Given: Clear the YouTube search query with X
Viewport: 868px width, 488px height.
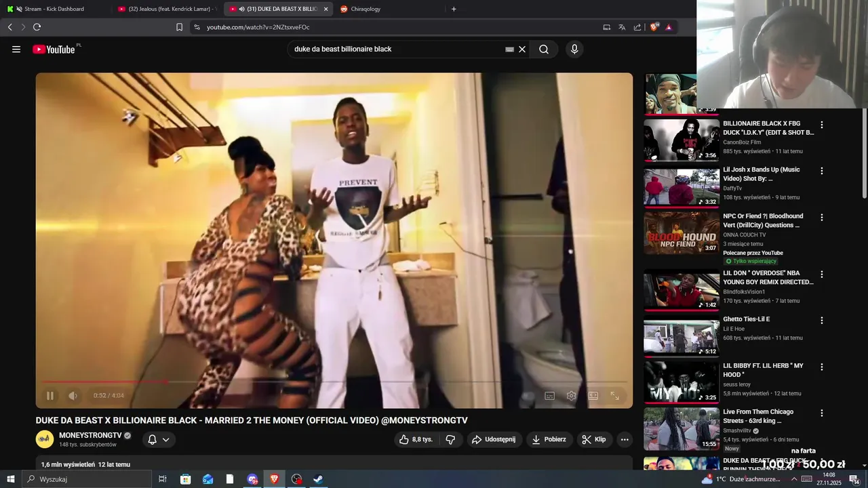Looking at the screenshot, I should click(x=522, y=49).
